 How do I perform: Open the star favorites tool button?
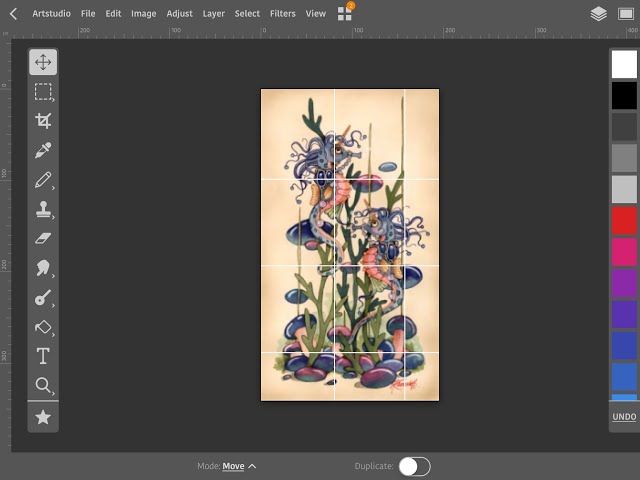(x=43, y=417)
